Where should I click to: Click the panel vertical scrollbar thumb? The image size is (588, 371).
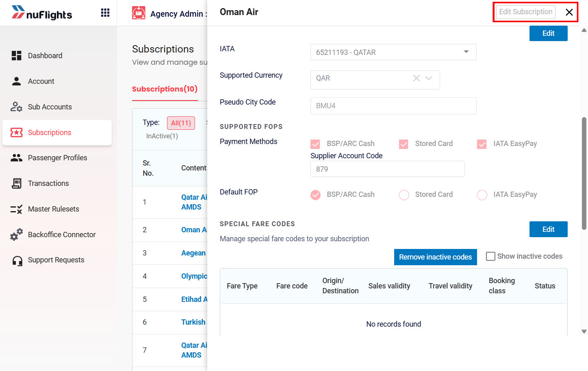[584, 174]
